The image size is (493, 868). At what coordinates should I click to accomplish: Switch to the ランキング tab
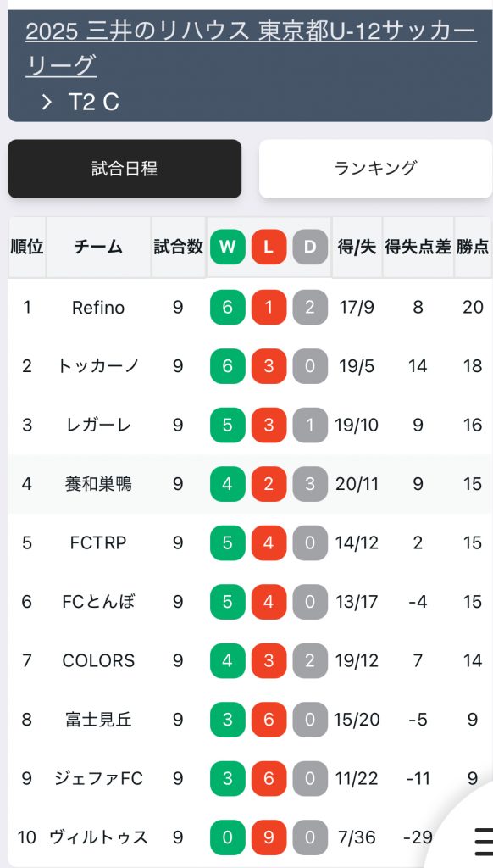point(376,169)
